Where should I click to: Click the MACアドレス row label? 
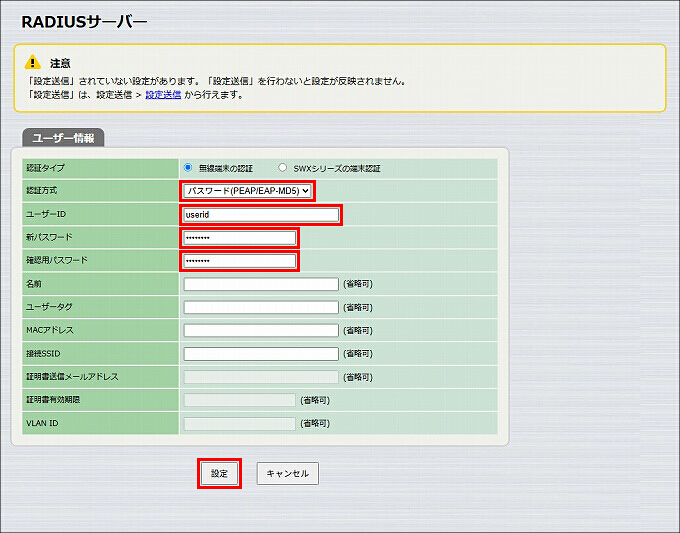coord(50,330)
